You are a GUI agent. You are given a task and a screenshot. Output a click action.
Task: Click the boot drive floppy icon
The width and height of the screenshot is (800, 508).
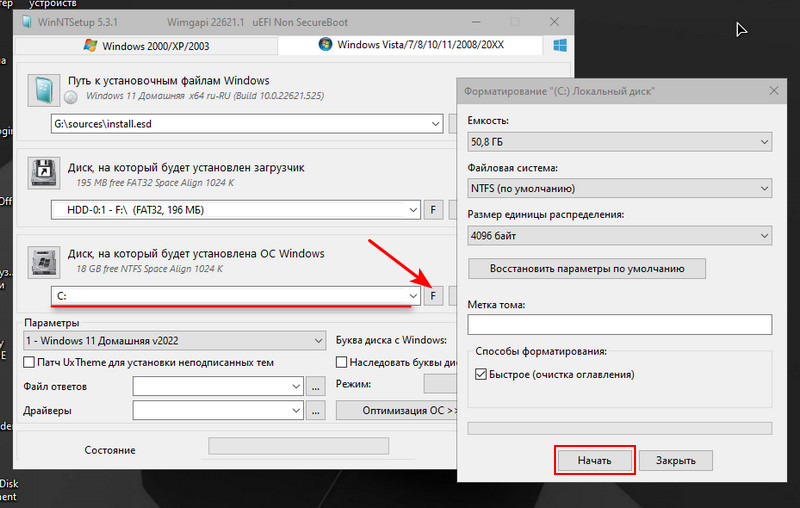44,173
